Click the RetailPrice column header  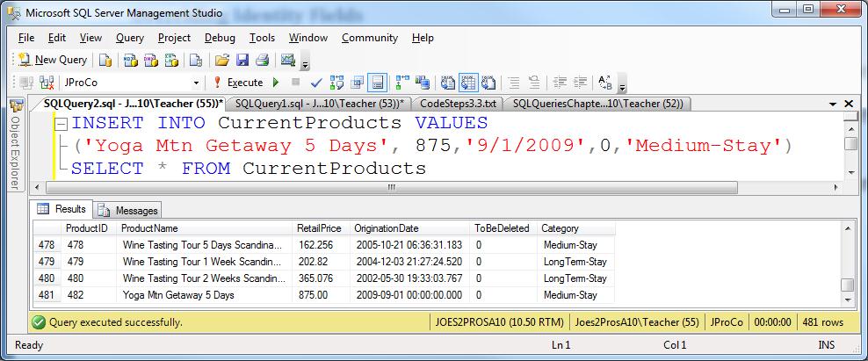[321, 228]
